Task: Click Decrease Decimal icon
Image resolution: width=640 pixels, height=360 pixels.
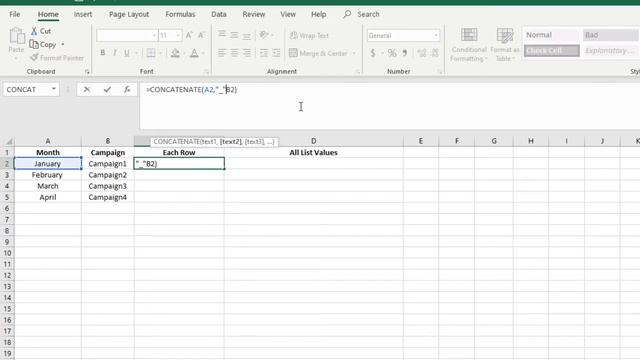Action: point(435,53)
